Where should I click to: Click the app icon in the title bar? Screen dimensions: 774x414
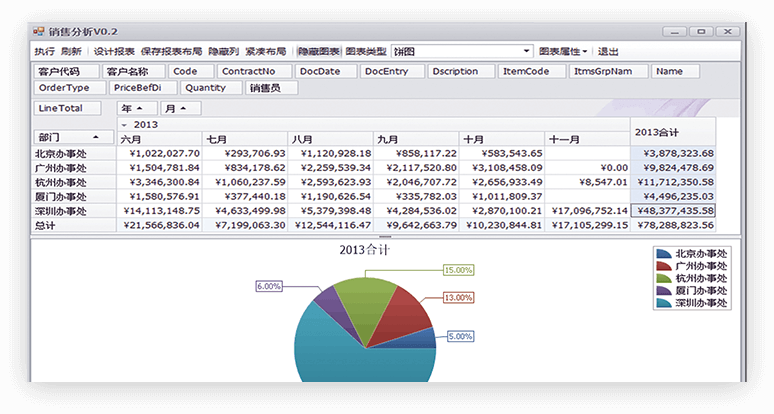[40, 31]
